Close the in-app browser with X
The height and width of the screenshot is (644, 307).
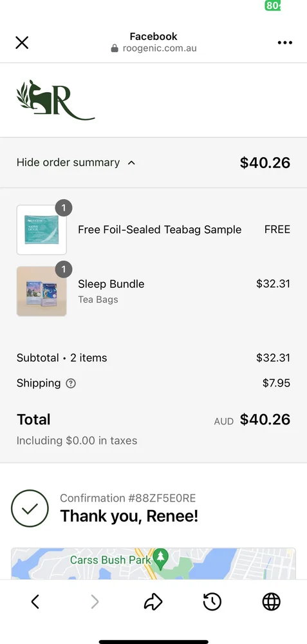(22, 43)
